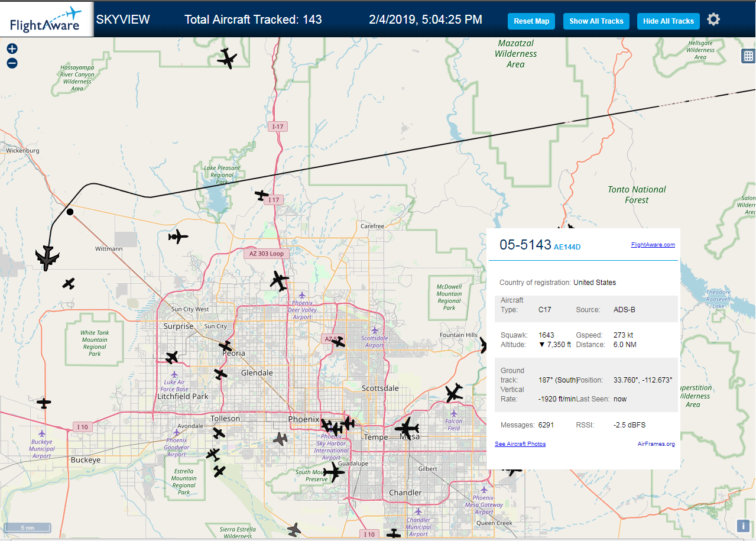The width and height of the screenshot is (756, 541).
Task: Click the aircraft type value C17
Action: pyautogui.click(x=544, y=309)
